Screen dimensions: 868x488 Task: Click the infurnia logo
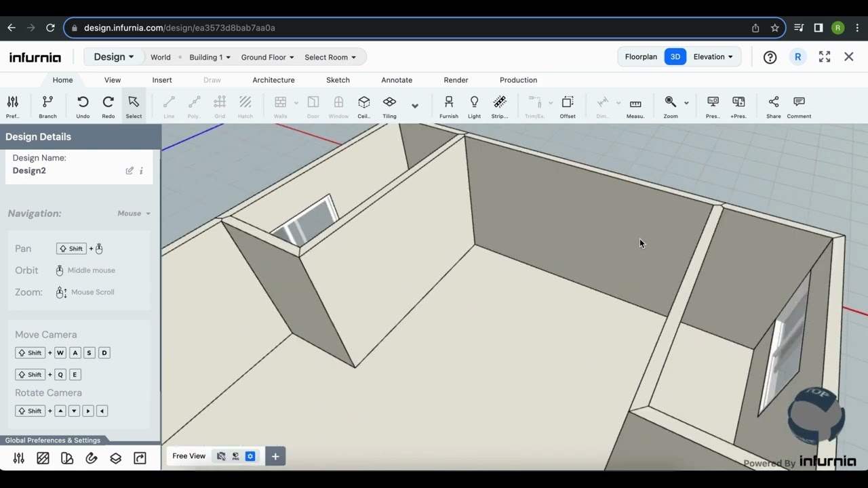tap(35, 58)
